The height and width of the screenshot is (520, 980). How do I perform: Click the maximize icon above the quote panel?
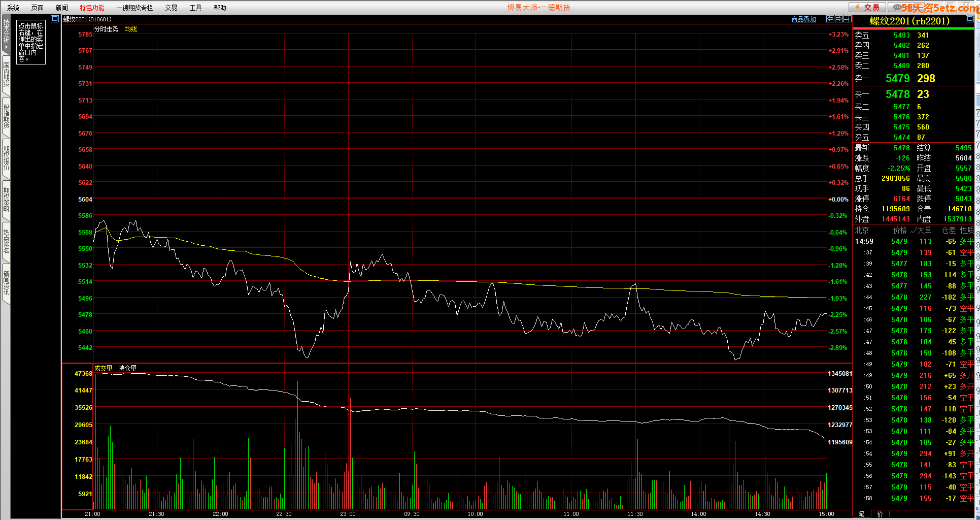pos(969,19)
